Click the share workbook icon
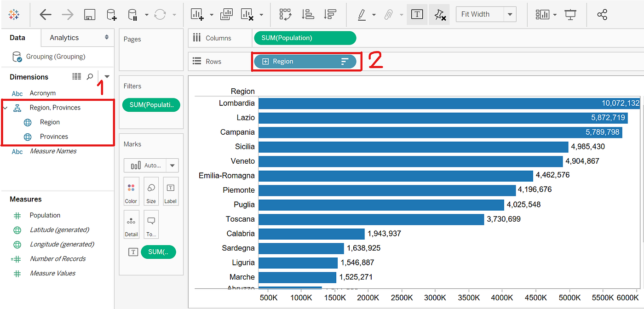644x309 pixels. (602, 15)
